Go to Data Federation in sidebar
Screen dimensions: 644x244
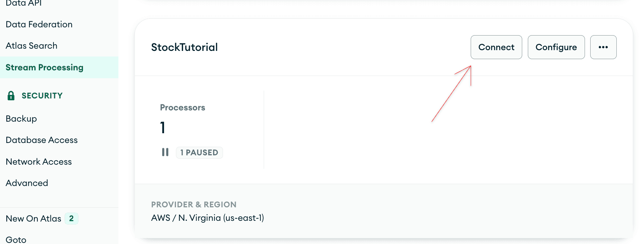coord(39,24)
